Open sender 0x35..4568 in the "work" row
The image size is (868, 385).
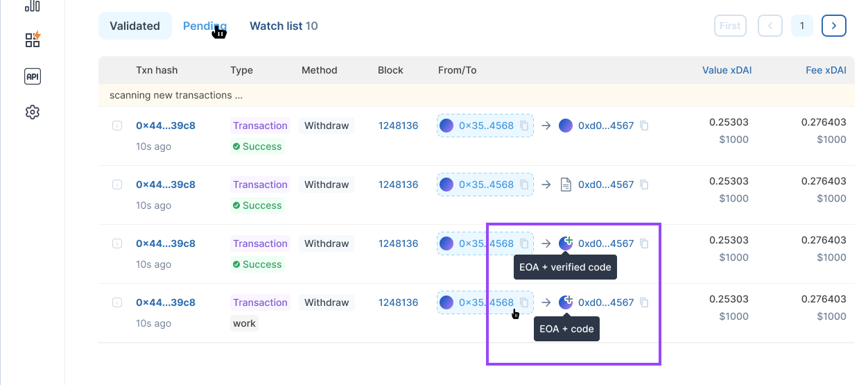pyautogui.click(x=486, y=302)
